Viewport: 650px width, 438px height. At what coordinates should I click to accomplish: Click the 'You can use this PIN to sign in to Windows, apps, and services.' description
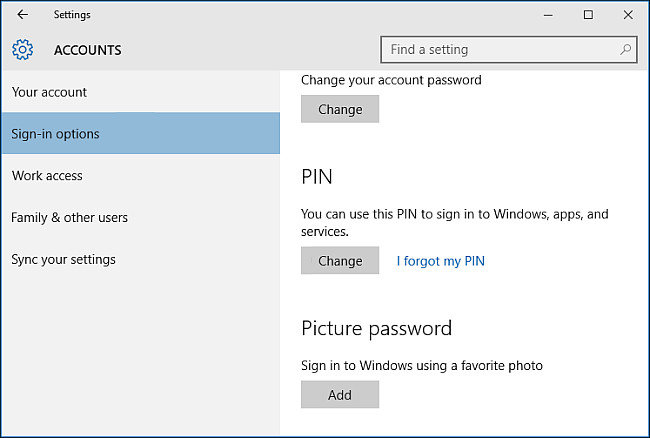pyautogui.click(x=455, y=223)
